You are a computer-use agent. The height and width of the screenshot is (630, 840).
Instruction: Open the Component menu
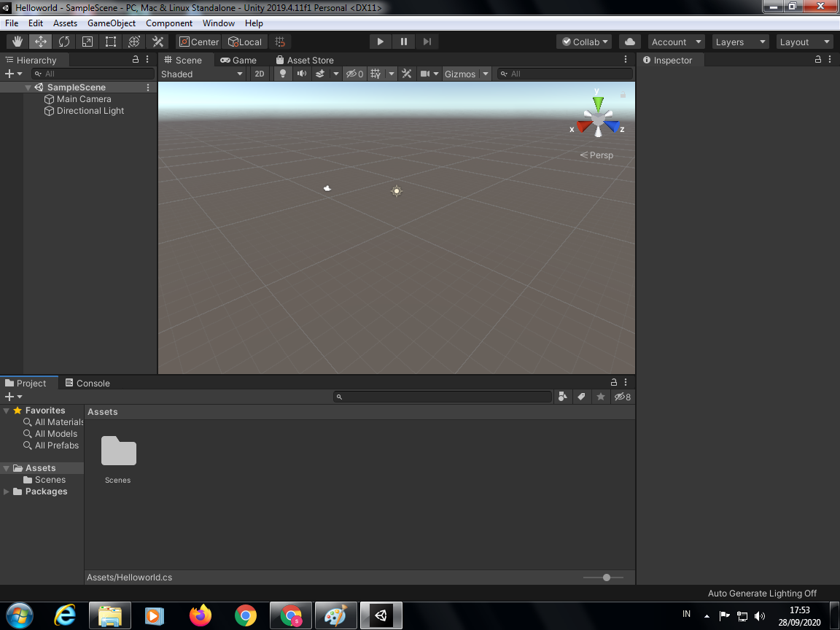pyautogui.click(x=169, y=23)
